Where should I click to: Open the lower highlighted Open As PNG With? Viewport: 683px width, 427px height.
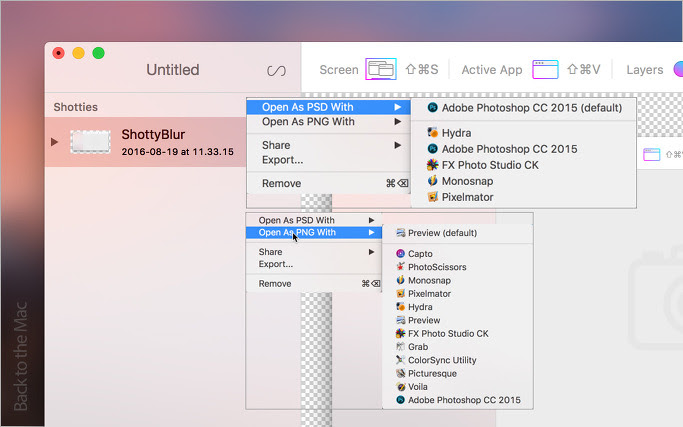coord(314,233)
